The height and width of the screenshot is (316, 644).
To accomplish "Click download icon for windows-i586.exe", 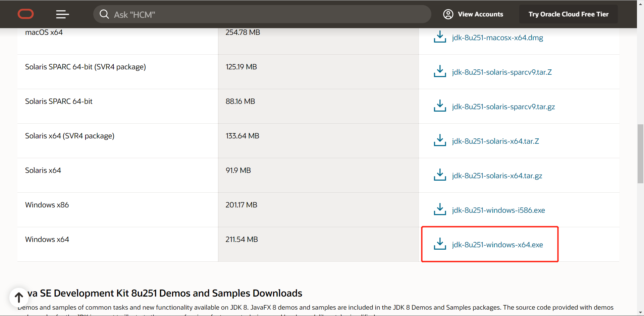I will tap(440, 209).
